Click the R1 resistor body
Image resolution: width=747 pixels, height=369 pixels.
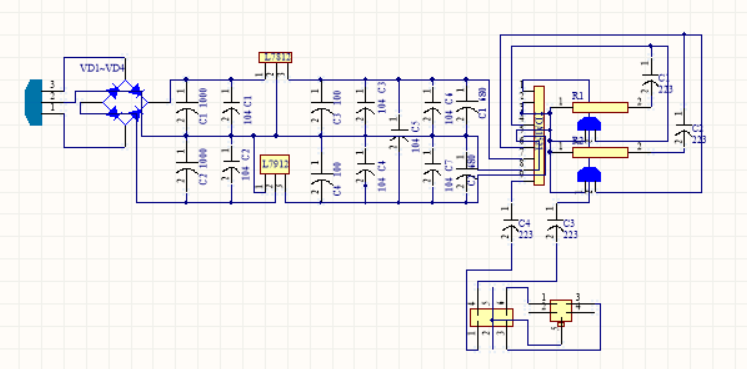pos(600,107)
